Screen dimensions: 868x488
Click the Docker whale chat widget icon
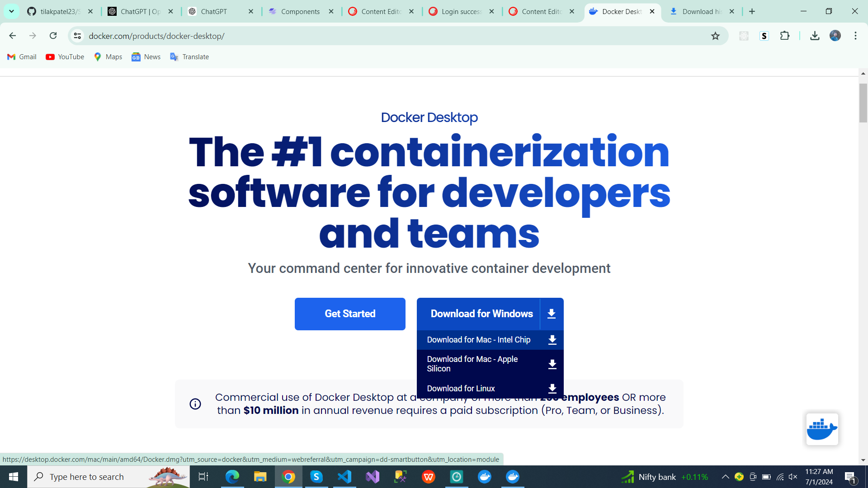[822, 429]
